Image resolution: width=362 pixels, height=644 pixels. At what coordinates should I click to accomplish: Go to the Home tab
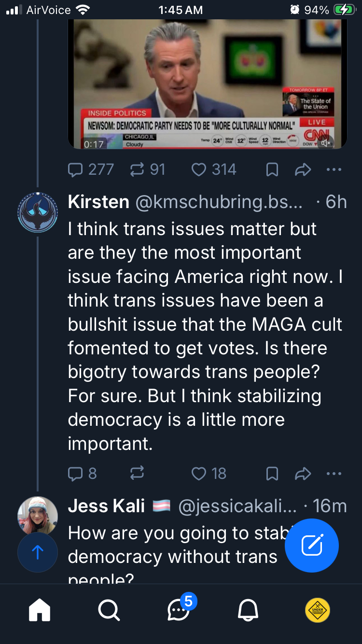point(40,611)
